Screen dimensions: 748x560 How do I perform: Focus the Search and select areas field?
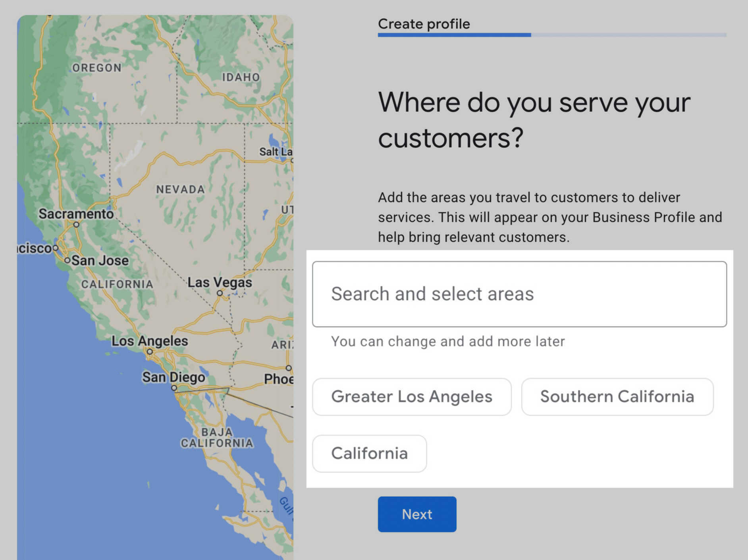[519, 294]
